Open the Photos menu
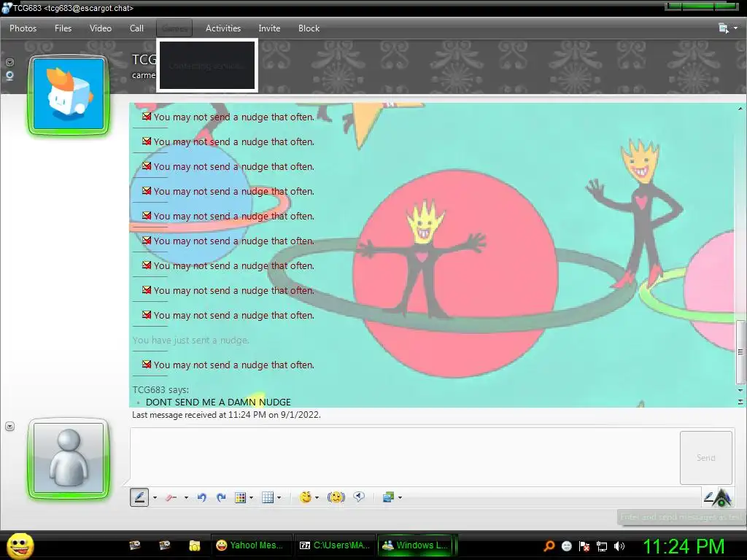The image size is (747, 560). pos(23,28)
